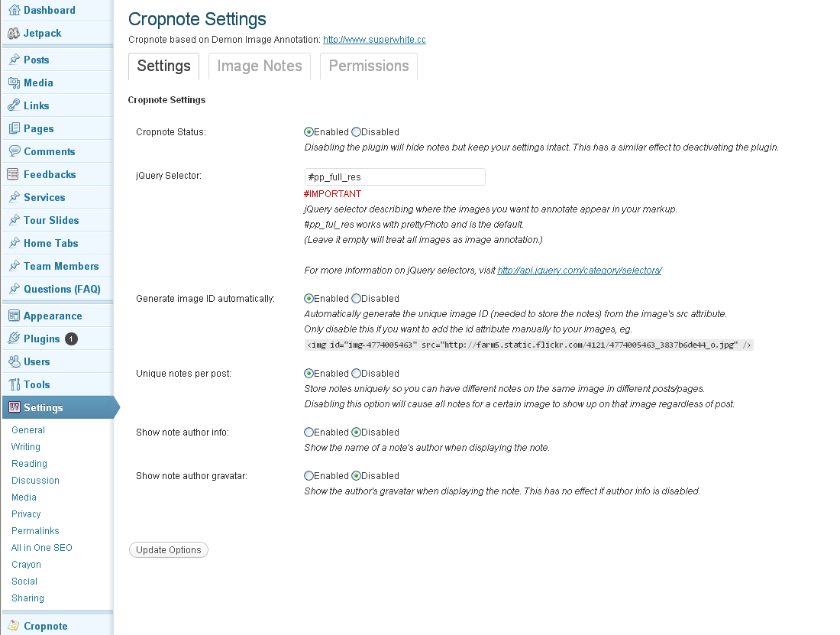
Task: Open the api.jquery.com selectors link
Action: [580, 271]
